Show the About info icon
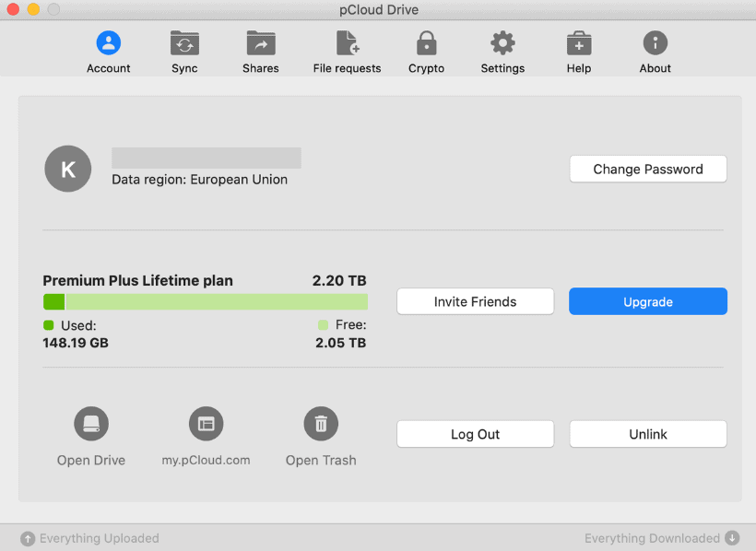Viewport: 756px width, 551px height. [x=656, y=43]
